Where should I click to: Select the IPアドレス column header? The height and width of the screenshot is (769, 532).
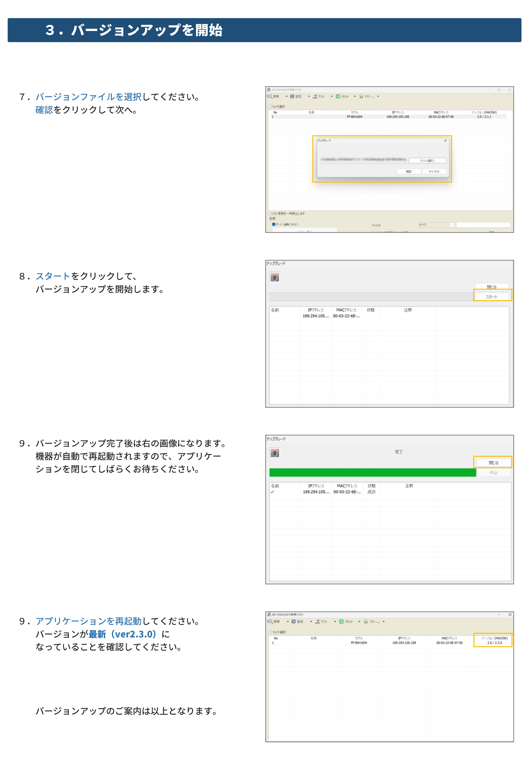pyautogui.click(x=399, y=112)
